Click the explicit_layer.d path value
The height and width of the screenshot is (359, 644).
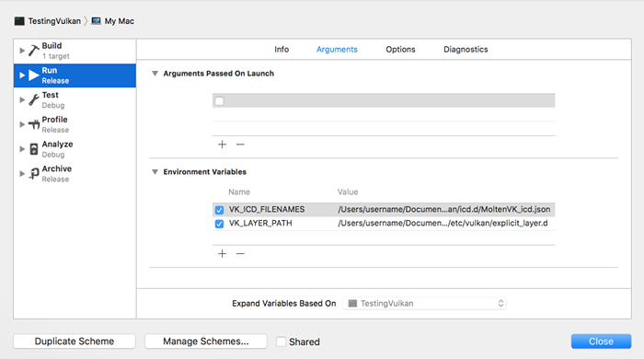tap(443, 223)
